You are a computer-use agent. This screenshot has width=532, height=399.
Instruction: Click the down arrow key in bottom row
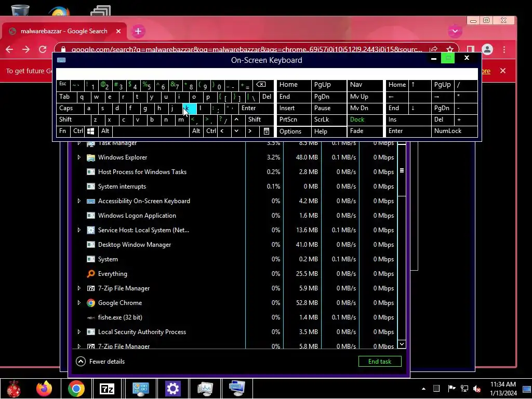236,131
